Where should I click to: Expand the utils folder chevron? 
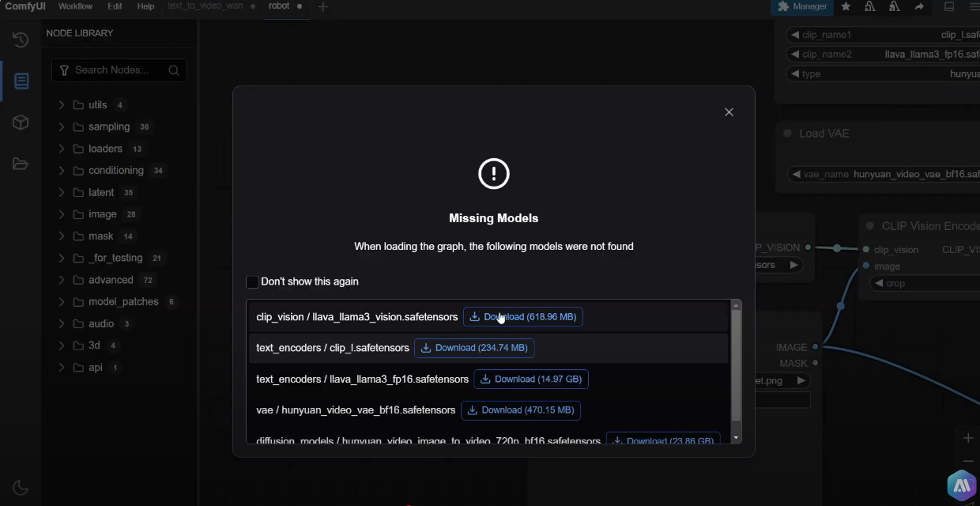point(61,105)
